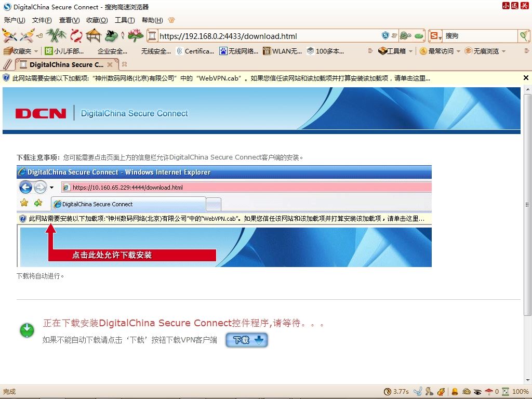The width and height of the screenshot is (532, 399).
Task: Click the green bamboo toolbar icon
Action: pyautogui.click(x=56, y=36)
